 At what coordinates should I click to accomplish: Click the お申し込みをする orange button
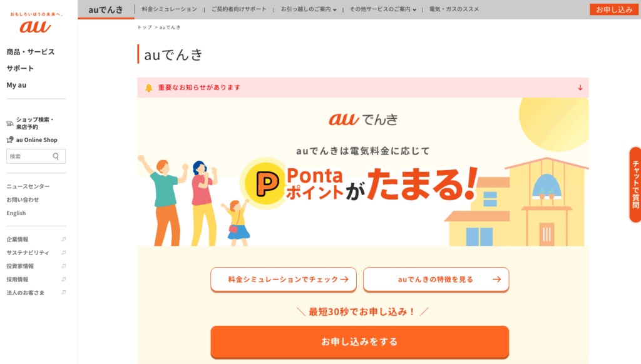click(x=360, y=342)
